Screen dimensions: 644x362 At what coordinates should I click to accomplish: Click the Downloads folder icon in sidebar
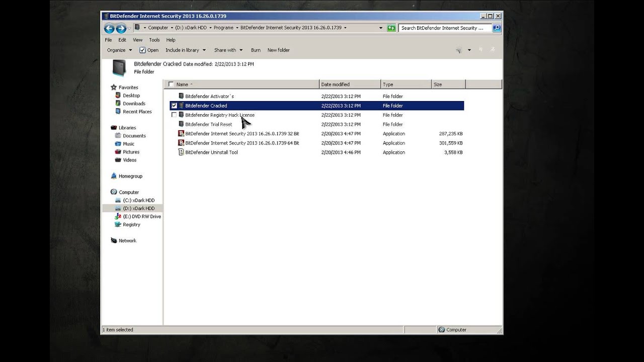118,104
